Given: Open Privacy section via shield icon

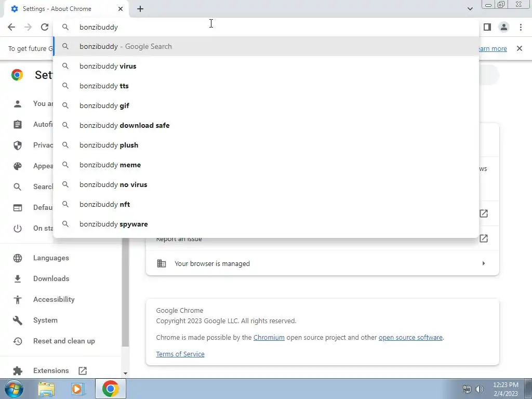Looking at the screenshot, I should [17, 145].
